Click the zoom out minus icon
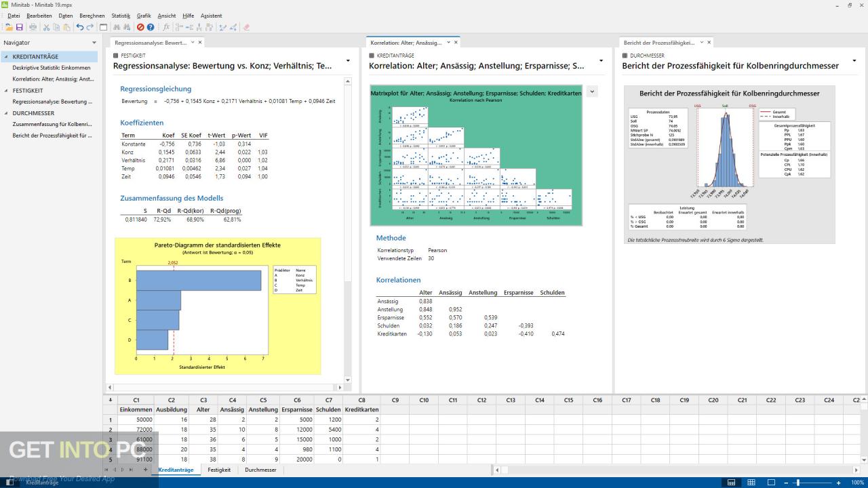This screenshot has height=488, width=868. 786,483
